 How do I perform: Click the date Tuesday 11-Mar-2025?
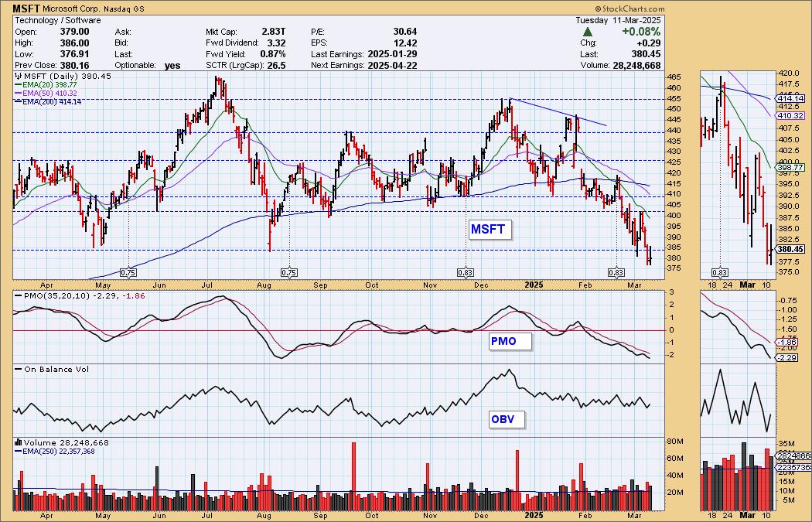click(618, 20)
